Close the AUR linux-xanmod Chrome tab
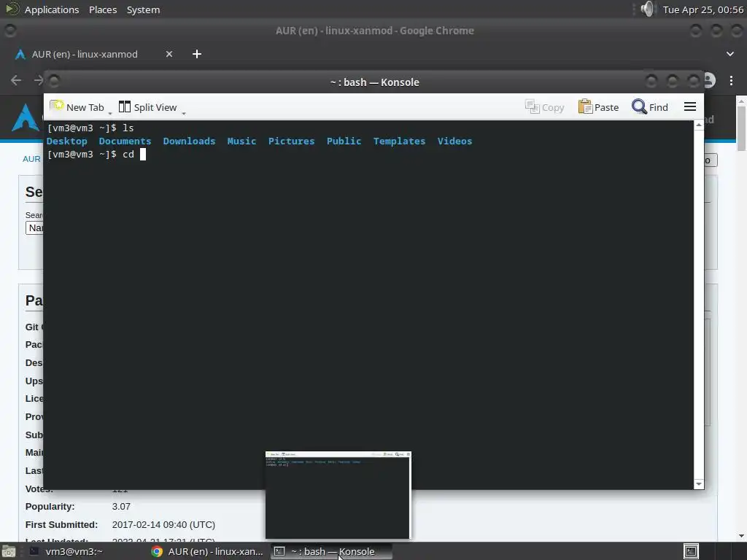The width and height of the screenshot is (747, 560). click(169, 54)
